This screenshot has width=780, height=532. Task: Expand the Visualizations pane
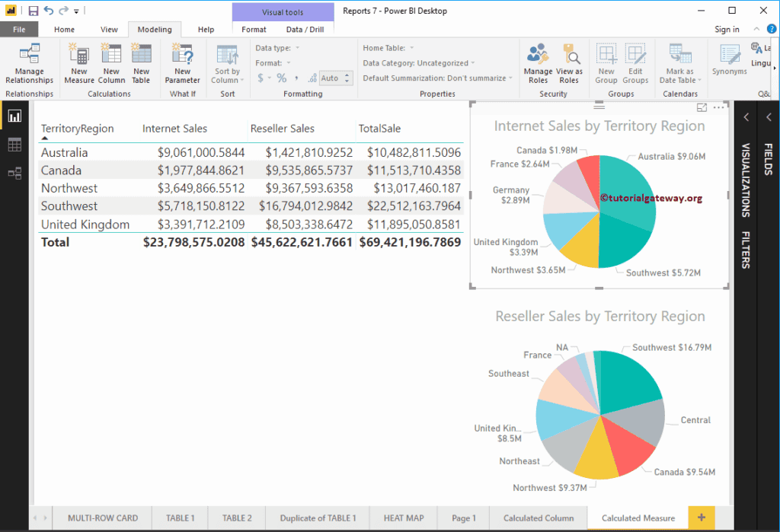tap(746, 117)
